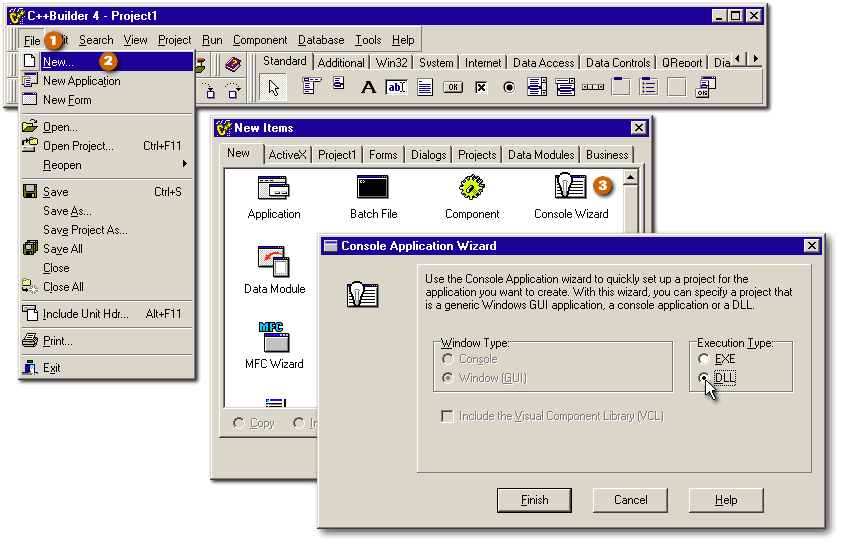Click Cancel in Console Application Wizard

tap(630, 500)
